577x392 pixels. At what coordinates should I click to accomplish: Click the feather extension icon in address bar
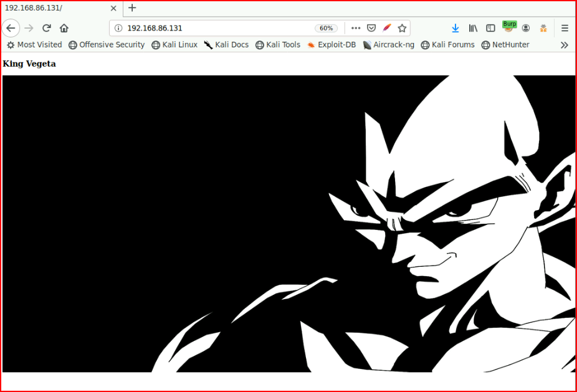point(387,28)
